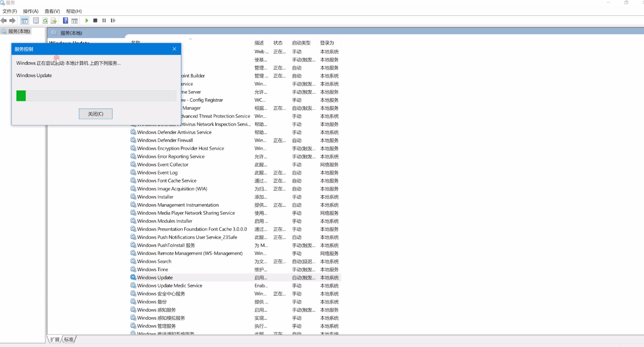Click the Stop Service square icon
The width and height of the screenshot is (644, 347).
95,21
